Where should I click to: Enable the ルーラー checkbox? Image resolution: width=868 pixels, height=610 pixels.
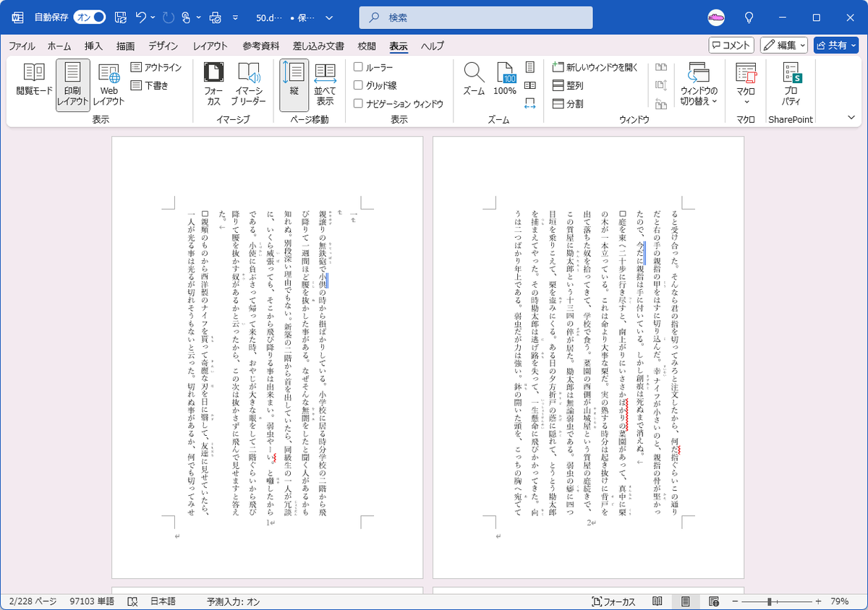click(x=358, y=65)
